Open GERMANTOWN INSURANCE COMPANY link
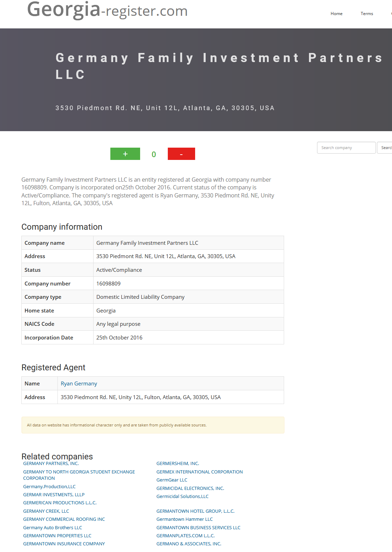This screenshot has height=552, width=392. click(64, 544)
